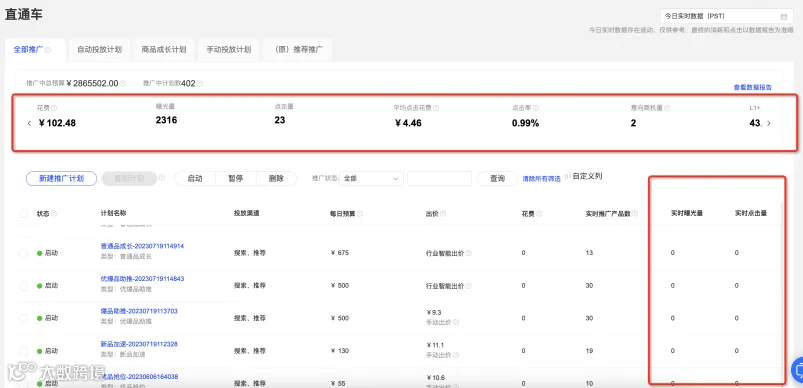Tick the select-all checkbox in table header

pyautogui.click(x=24, y=213)
